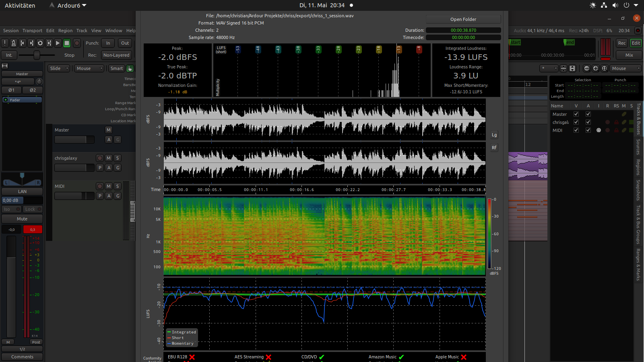Jump to session start icon
Viewport: 644px width, 362px height.
click(23, 43)
